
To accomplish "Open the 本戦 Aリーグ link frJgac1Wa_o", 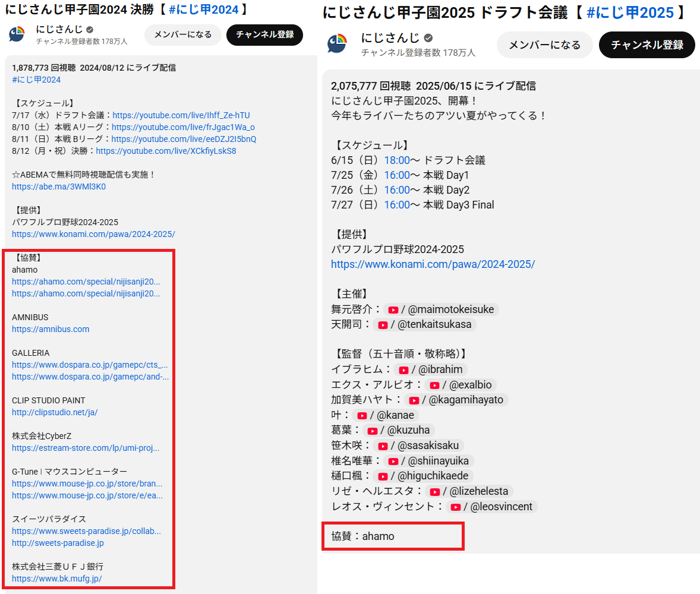I will click(183, 127).
